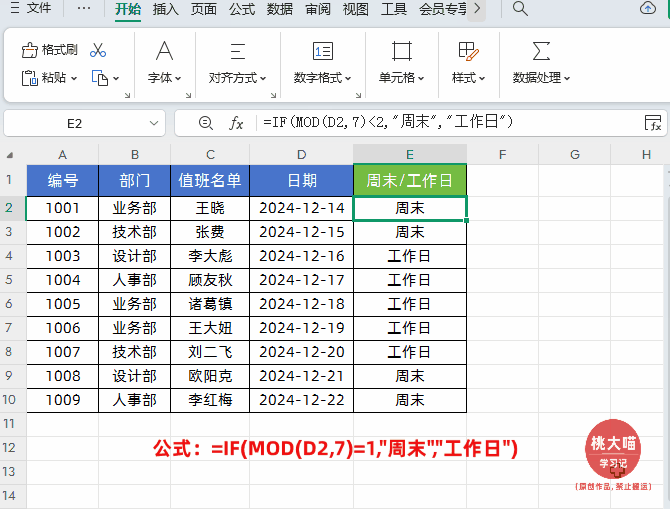Click the red formula note text in row 12

tap(335, 449)
